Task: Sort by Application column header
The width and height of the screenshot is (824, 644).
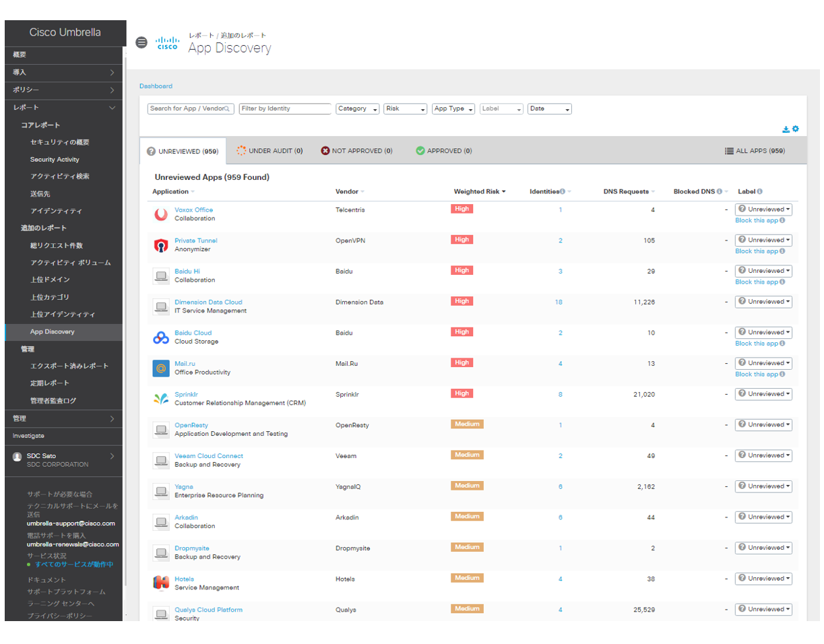Action: [174, 192]
